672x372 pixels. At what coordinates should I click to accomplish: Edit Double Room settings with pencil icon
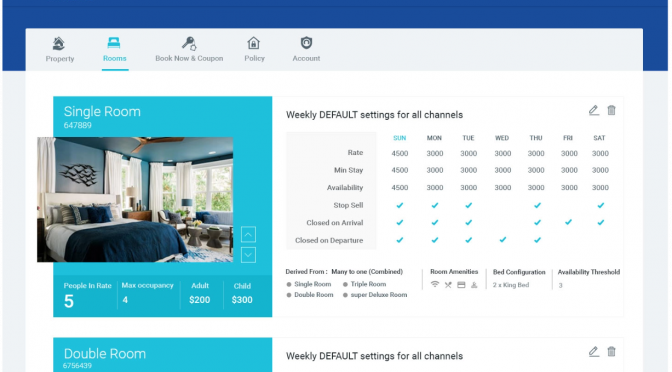pos(594,351)
